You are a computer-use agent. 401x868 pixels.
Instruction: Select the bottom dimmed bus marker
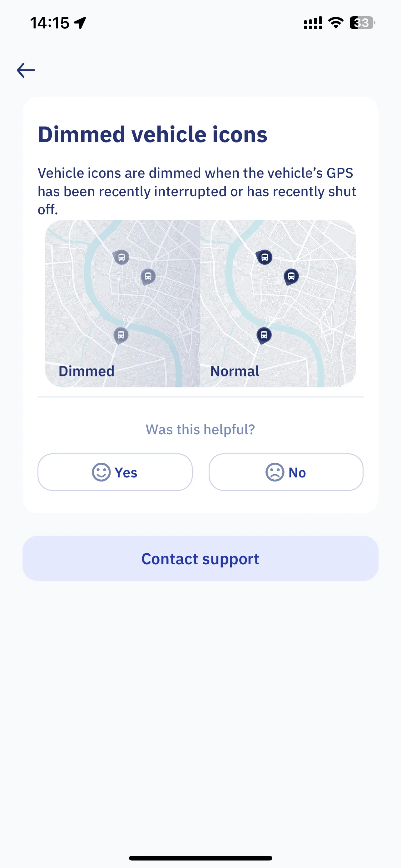tap(121, 336)
